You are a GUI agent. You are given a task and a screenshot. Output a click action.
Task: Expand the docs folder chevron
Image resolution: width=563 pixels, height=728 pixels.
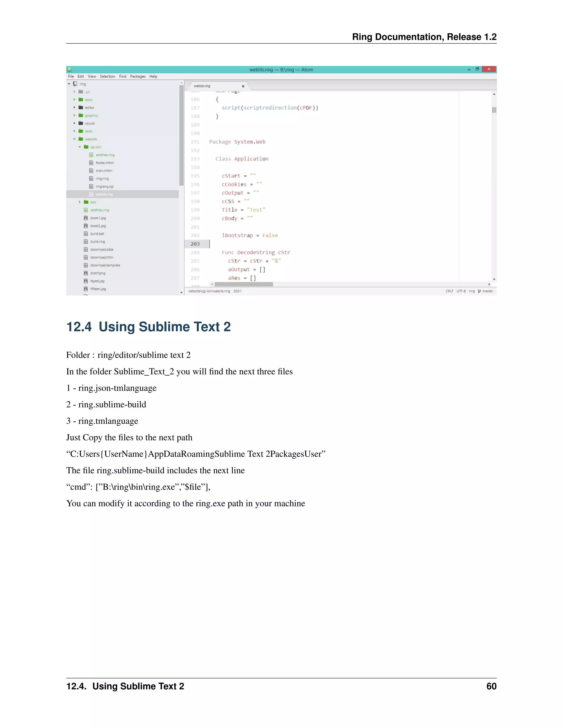click(x=74, y=100)
